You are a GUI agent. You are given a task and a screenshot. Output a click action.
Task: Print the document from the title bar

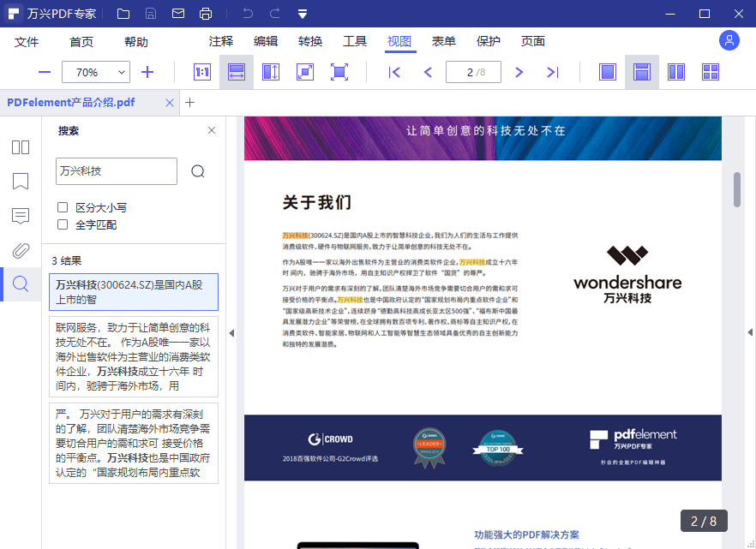tap(206, 14)
